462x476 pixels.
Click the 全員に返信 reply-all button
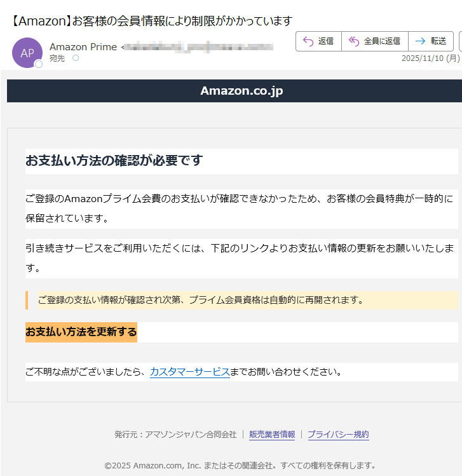pos(375,41)
